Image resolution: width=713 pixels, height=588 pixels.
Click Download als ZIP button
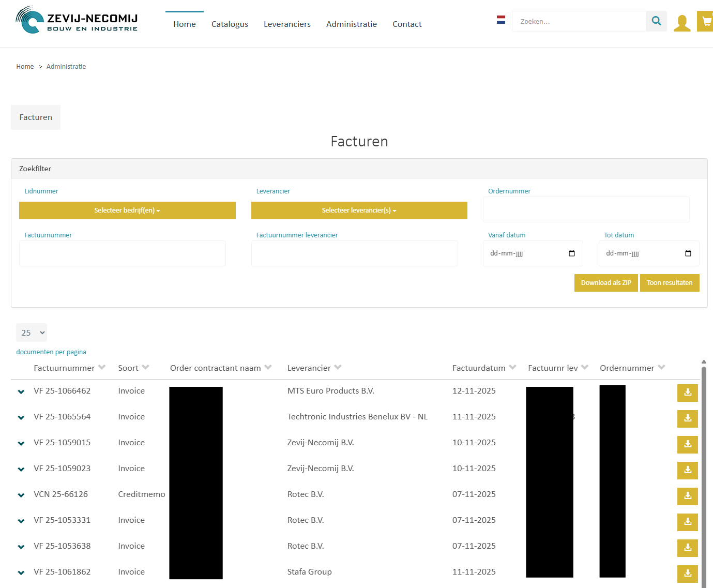click(606, 283)
